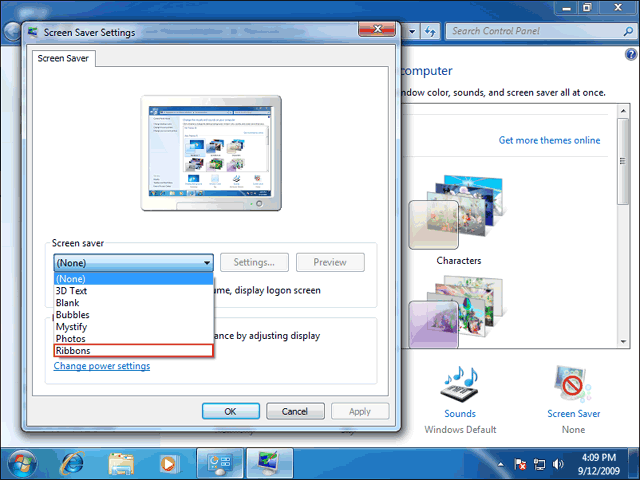Screen dimensions: 640x480
Task: Open Control Panel help icon
Action: pyautogui.click(x=631, y=54)
